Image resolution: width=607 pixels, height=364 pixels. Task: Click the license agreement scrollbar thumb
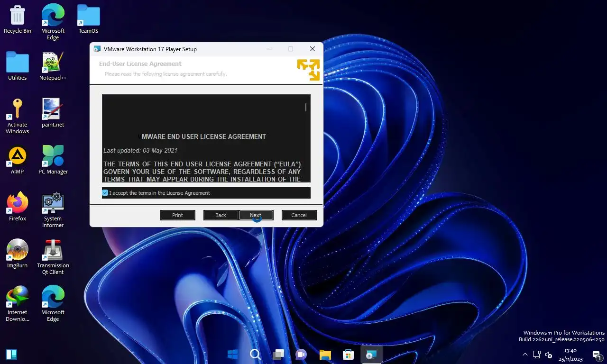coord(306,107)
